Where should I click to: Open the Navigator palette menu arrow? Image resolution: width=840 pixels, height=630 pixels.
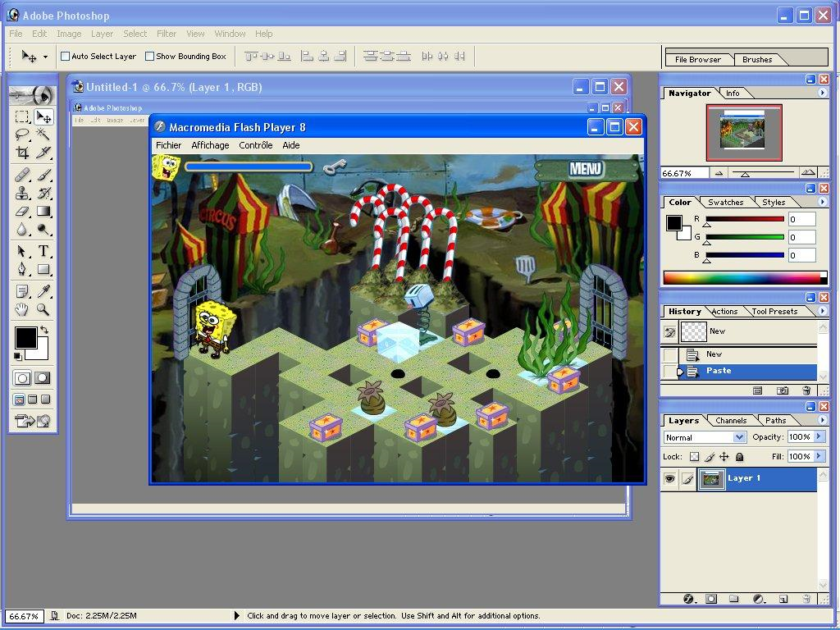point(822,93)
